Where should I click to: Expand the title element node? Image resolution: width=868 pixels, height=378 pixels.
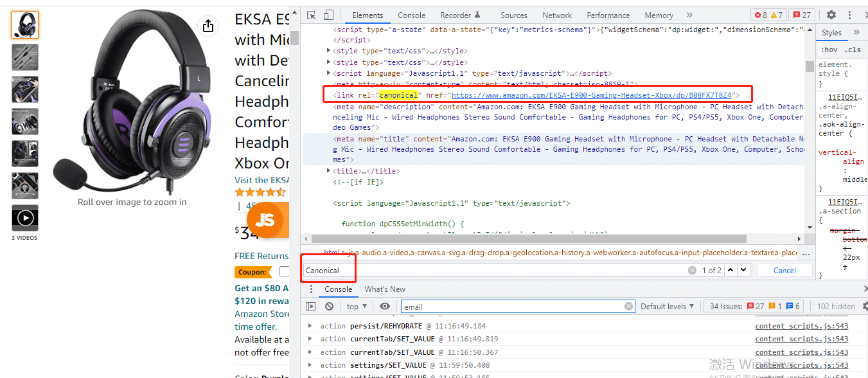(330, 171)
